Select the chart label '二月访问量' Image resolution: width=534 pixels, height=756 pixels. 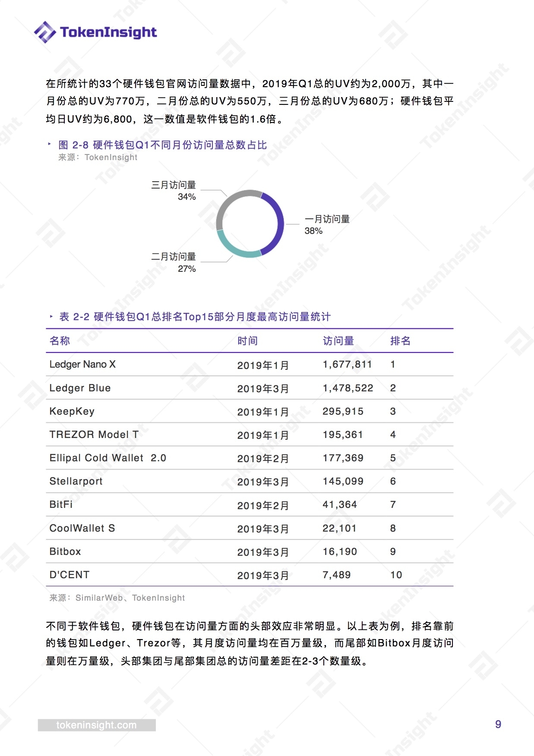[174, 257]
